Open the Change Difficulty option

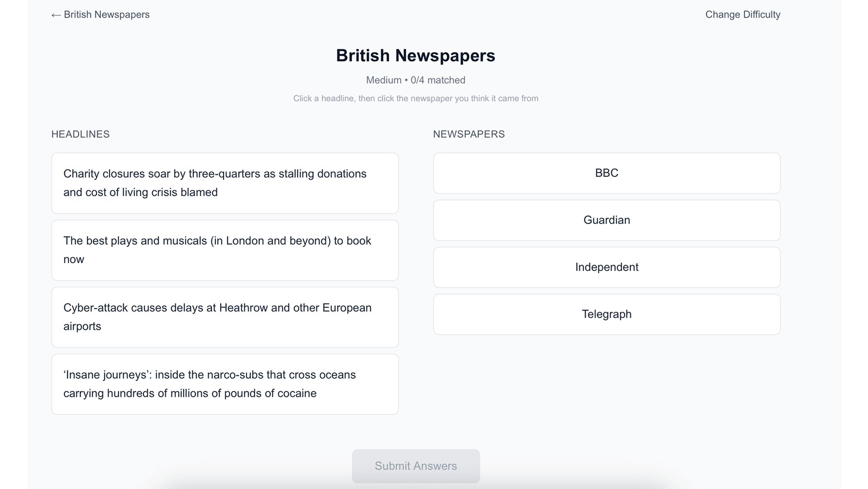point(742,14)
